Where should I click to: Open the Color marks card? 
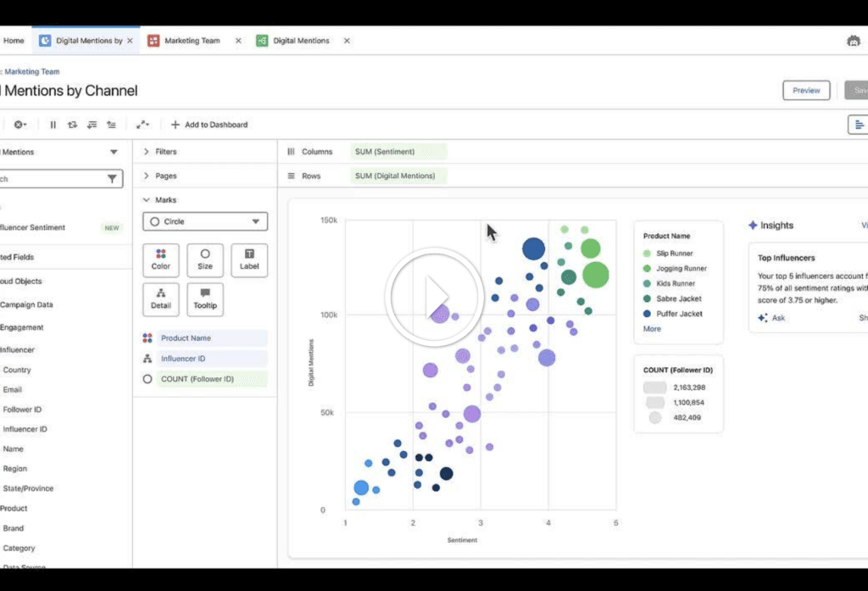tap(161, 259)
